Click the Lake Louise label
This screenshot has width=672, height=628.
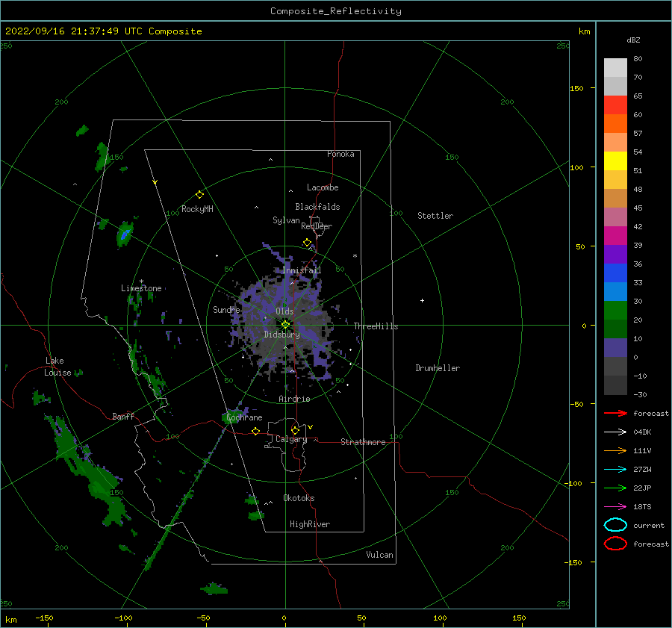coord(57,367)
